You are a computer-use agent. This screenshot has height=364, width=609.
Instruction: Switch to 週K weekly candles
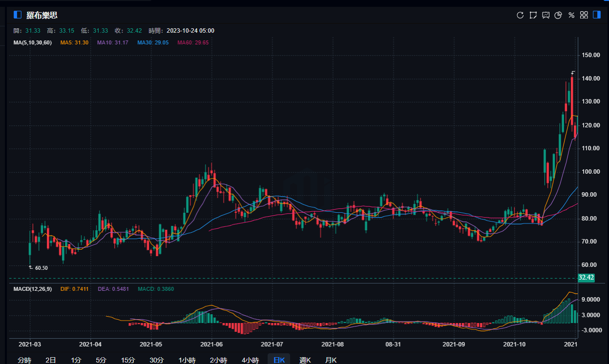(x=305, y=360)
